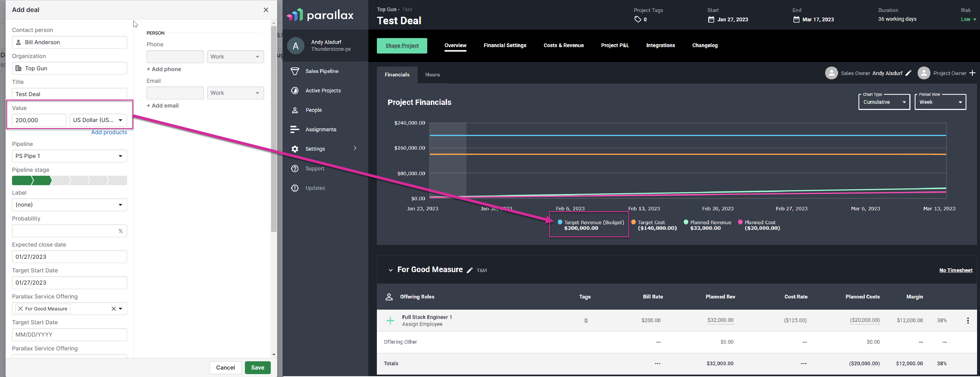
Task: Select the Financials sub-tab
Action: (x=397, y=75)
